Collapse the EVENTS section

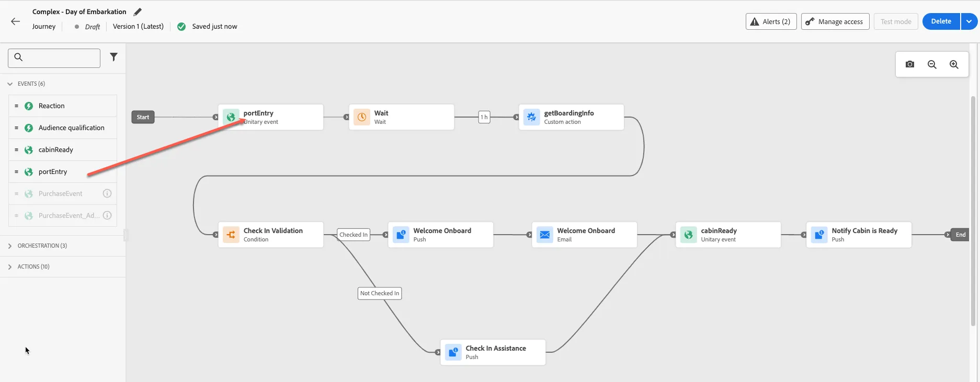10,84
